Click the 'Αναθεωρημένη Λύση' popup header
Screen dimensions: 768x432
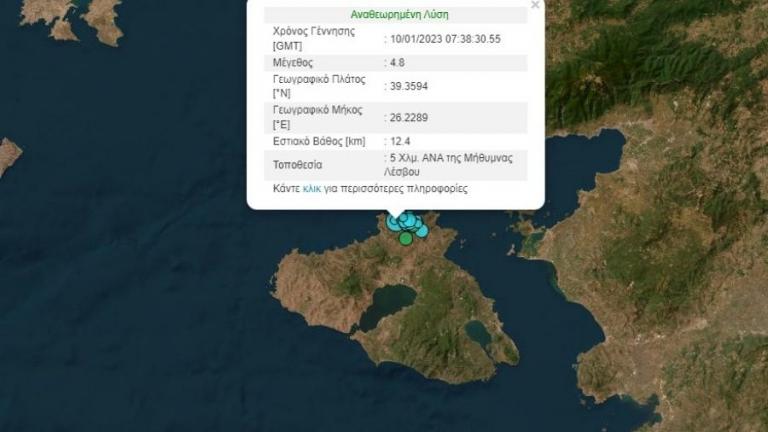(399, 15)
